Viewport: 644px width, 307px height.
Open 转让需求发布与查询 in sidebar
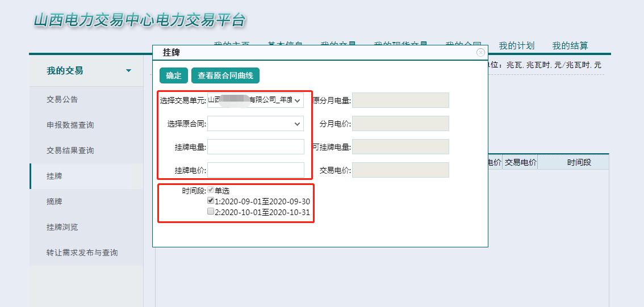point(82,253)
